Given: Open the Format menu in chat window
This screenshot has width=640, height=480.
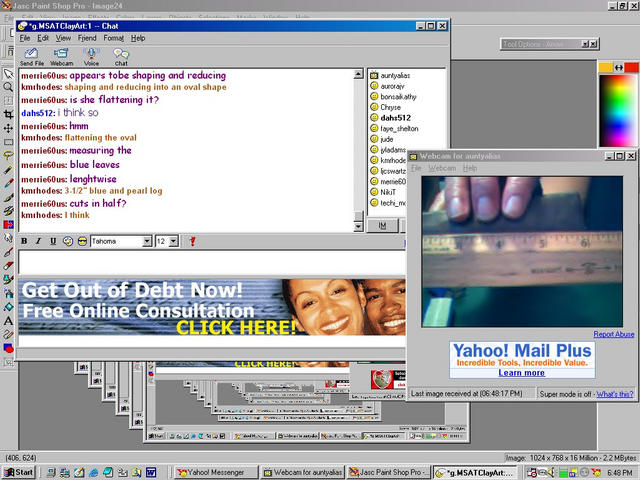Looking at the screenshot, I should point(113,38).
